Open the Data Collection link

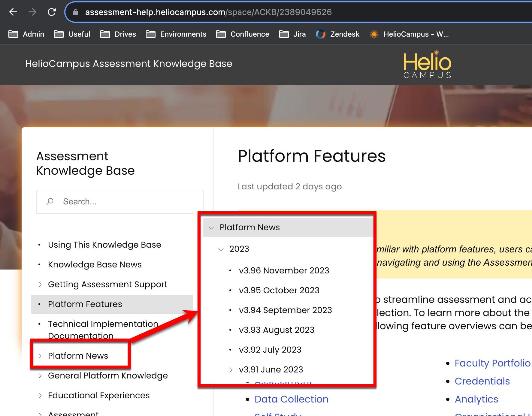click(x=291, y=399)
